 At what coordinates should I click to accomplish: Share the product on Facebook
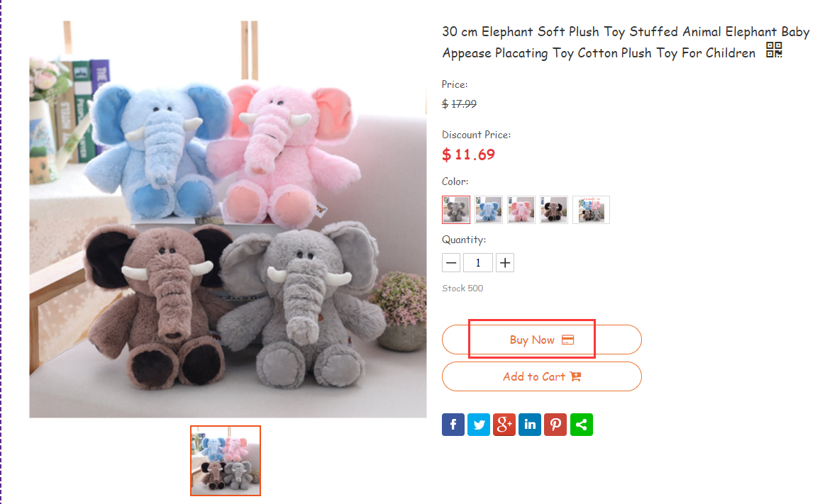click(x=453, y=425)
